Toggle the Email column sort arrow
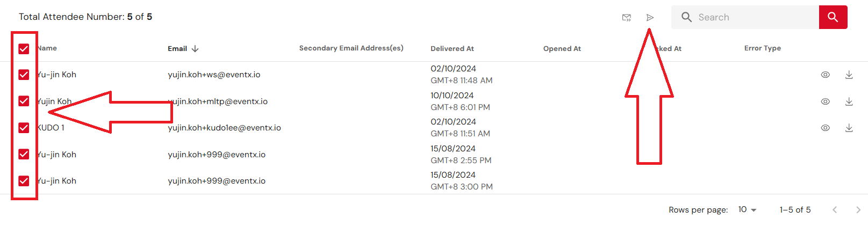This screenshot has width=868, height=226. 195,49
